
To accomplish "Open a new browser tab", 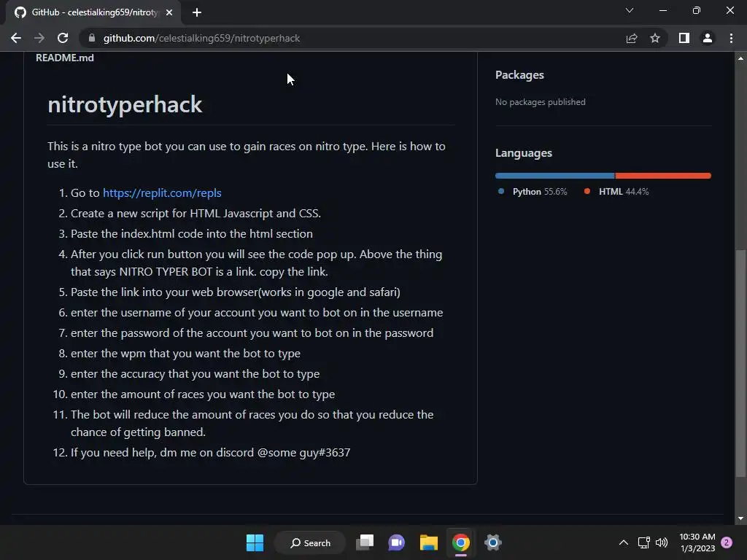I will point(197,12).
